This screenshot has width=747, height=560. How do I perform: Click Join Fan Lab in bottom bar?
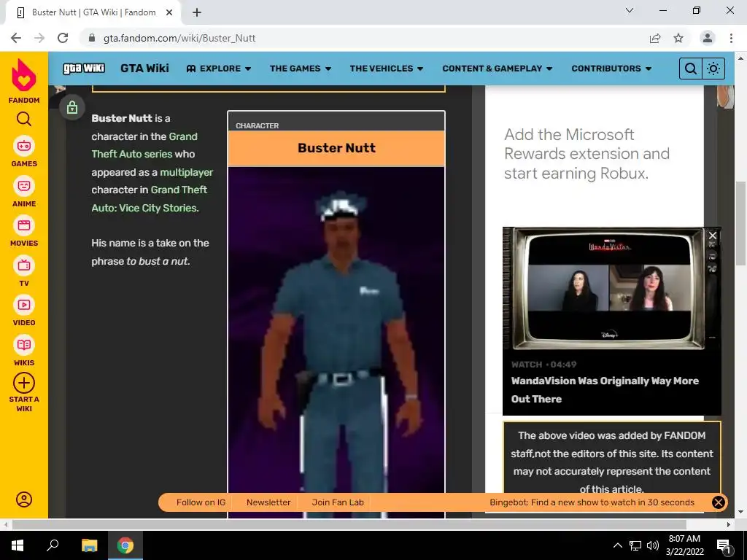338,502
